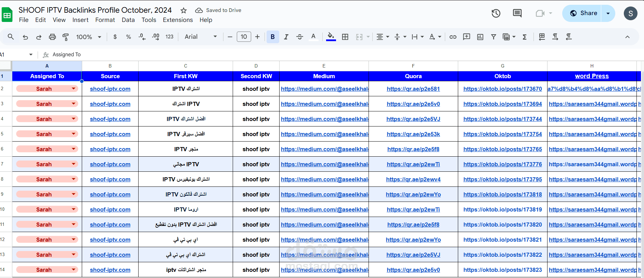
Task: Open the comments panel icon
Action: click(517, 13)
